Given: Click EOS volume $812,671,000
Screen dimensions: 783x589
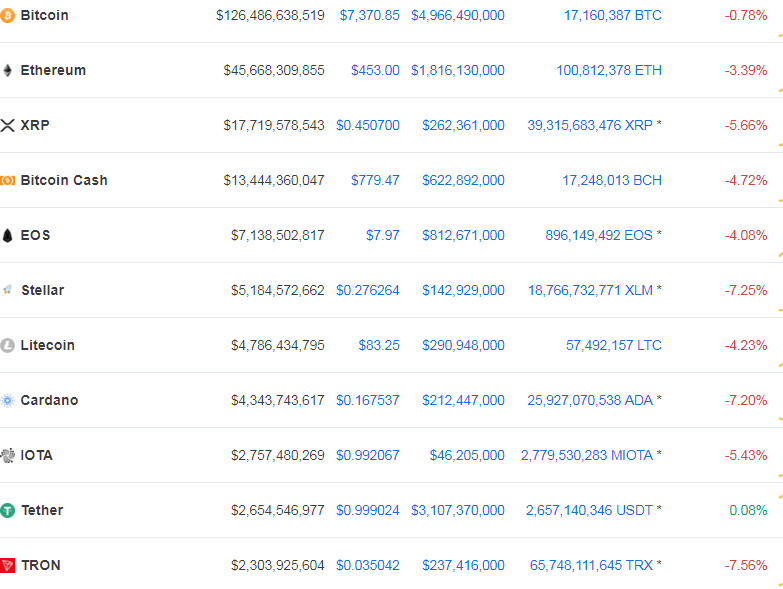Looking at the screenshot, I should (x=463, y=235).
